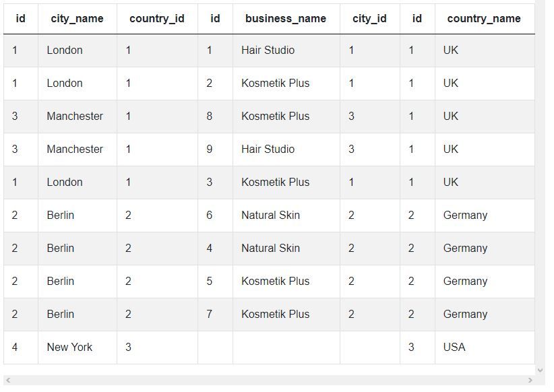Image resolution: width=554 pixels, height=392 pixels.
Task: Select the city_name column header
Action: [x=77, y=19]
